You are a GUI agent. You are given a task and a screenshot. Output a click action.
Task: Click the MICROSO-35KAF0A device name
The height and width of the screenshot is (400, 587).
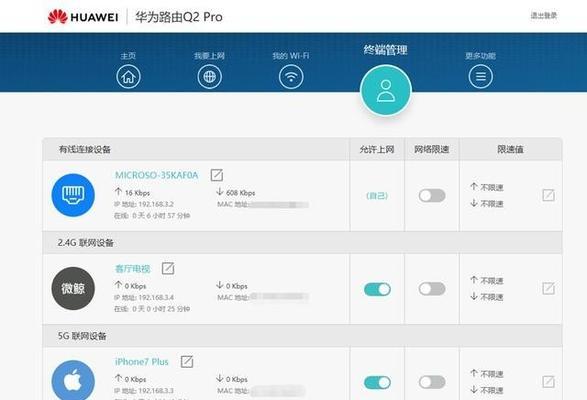click(156, 175)
